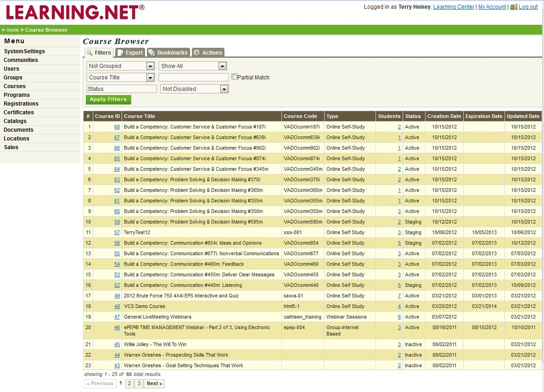
Task: Click the Apply Filters button
Action: point(108,100)
